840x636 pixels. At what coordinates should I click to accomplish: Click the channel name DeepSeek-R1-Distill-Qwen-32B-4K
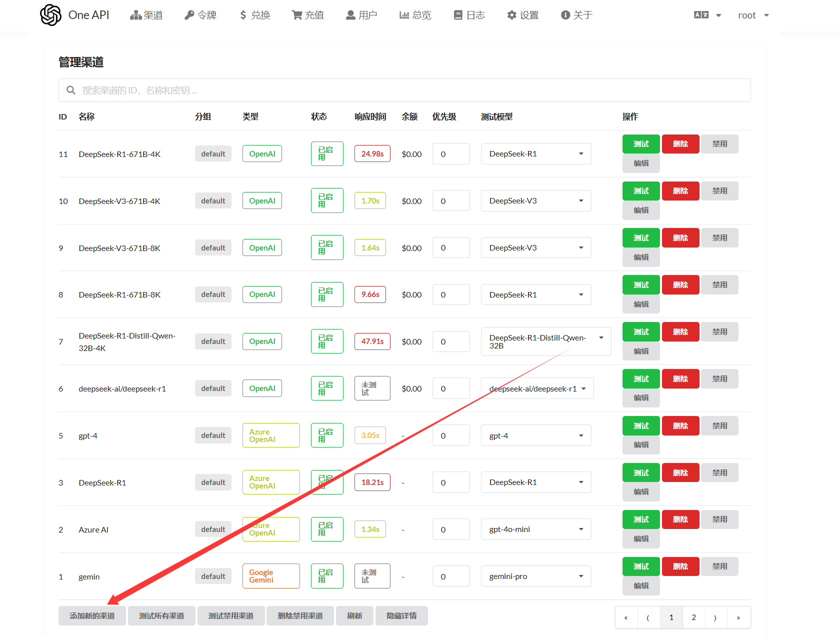pyautogui.click(x=127, y=342)
